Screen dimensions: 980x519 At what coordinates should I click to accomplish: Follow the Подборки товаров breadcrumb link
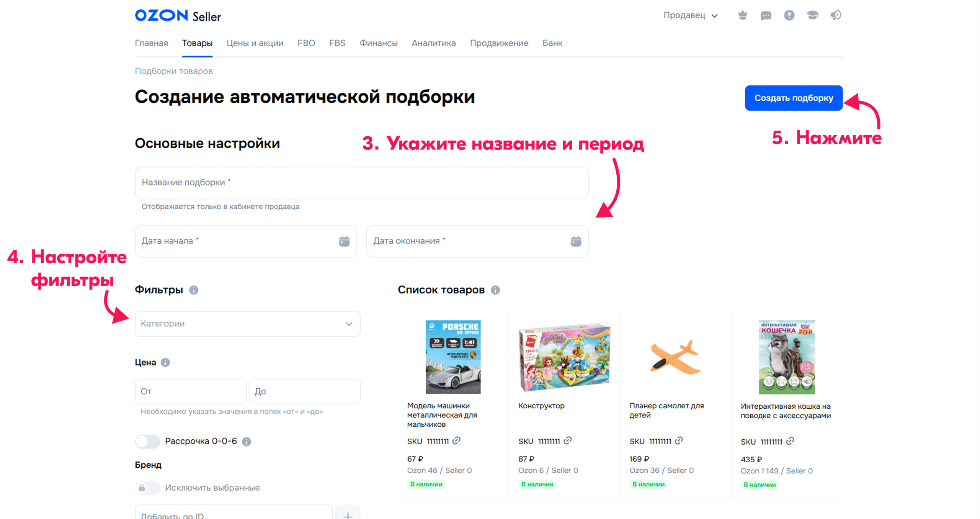[174, 71]
